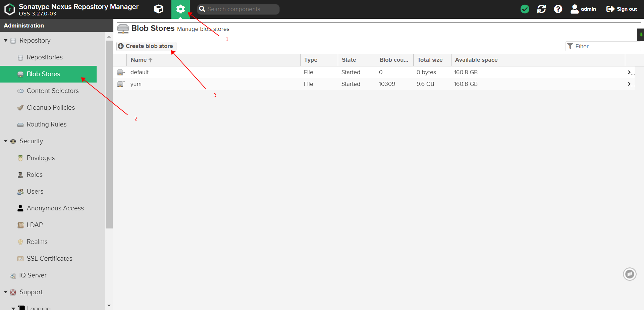Open the Users management page
This screenshot has width=644, height=310.
(35, 191)
